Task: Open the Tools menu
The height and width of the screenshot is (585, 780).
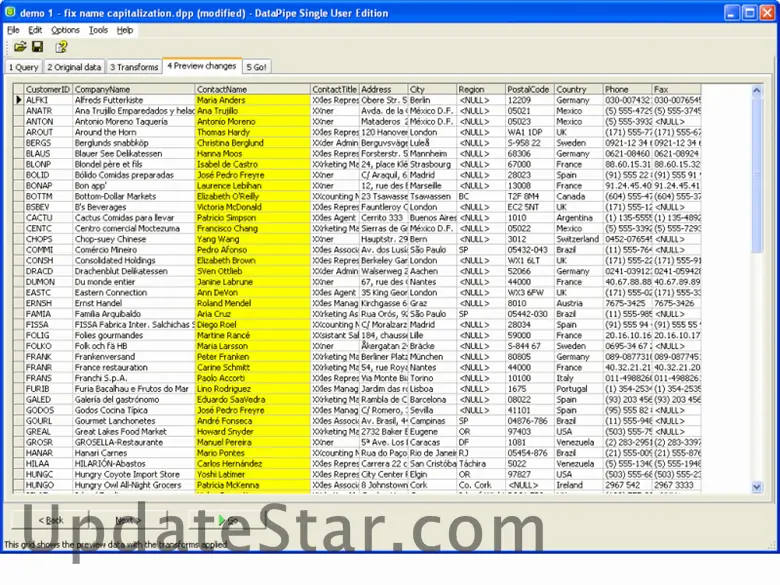Action: (x=98, y=30)
